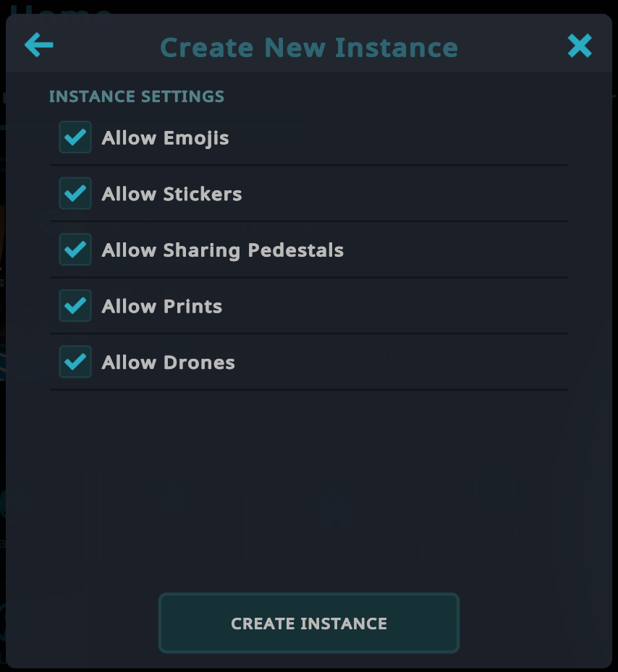Screen dimensions: 618x672
Task: Select the "Allow Stickers" label text
Action: pos(172,194)
